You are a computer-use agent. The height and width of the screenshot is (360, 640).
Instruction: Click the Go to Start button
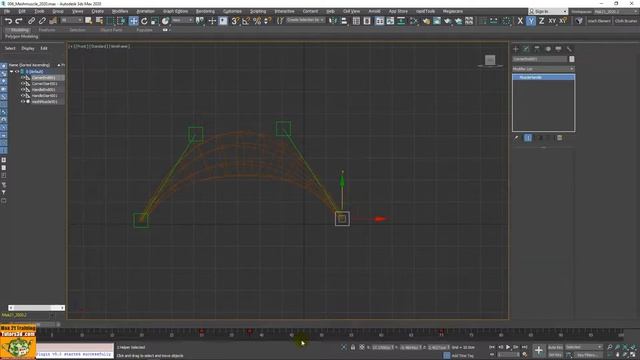(x=491, y=347)
